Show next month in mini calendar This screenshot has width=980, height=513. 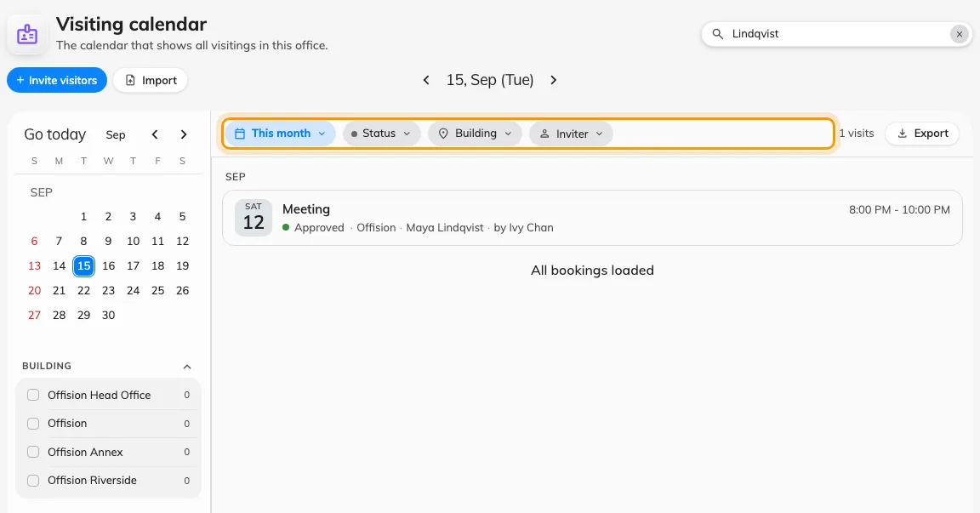tap(184, 134)
